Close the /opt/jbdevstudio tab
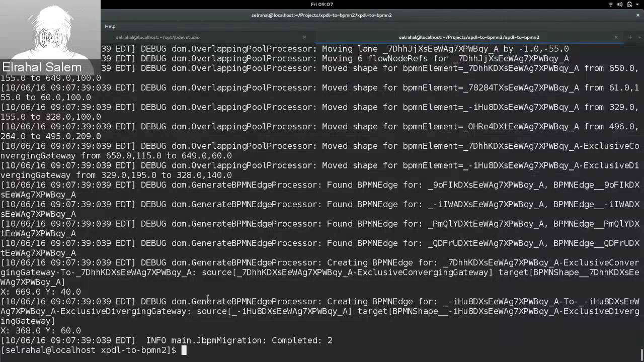Image resolution: width=644 pixels, height=362 pixels. point(304,37)
